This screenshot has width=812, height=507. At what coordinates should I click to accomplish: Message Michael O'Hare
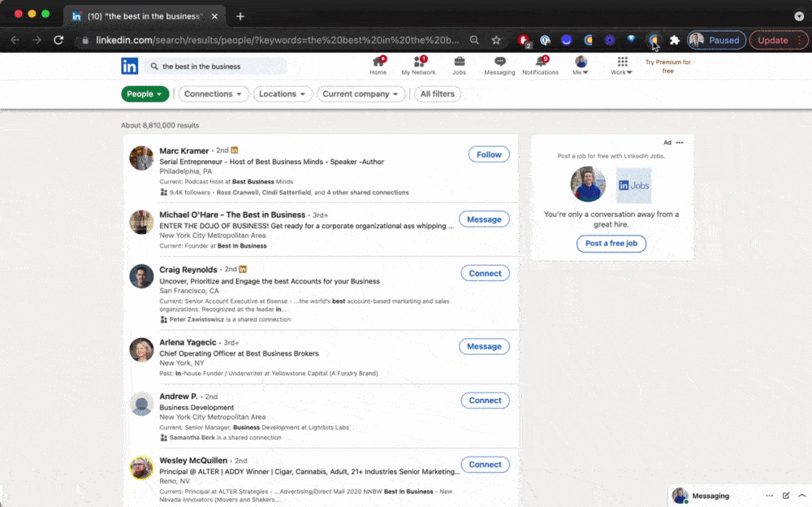click(484, 219)
